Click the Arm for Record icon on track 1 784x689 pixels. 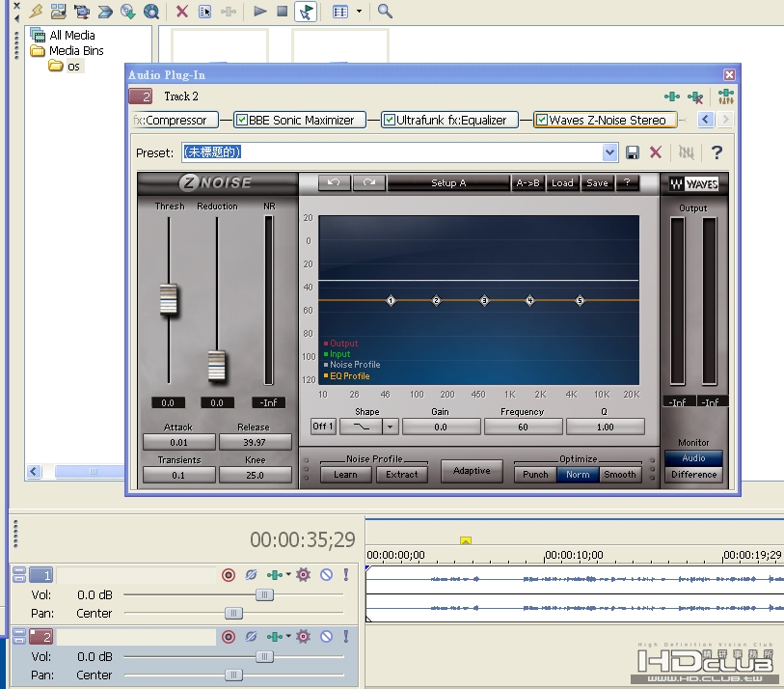[x=229, y=575]
